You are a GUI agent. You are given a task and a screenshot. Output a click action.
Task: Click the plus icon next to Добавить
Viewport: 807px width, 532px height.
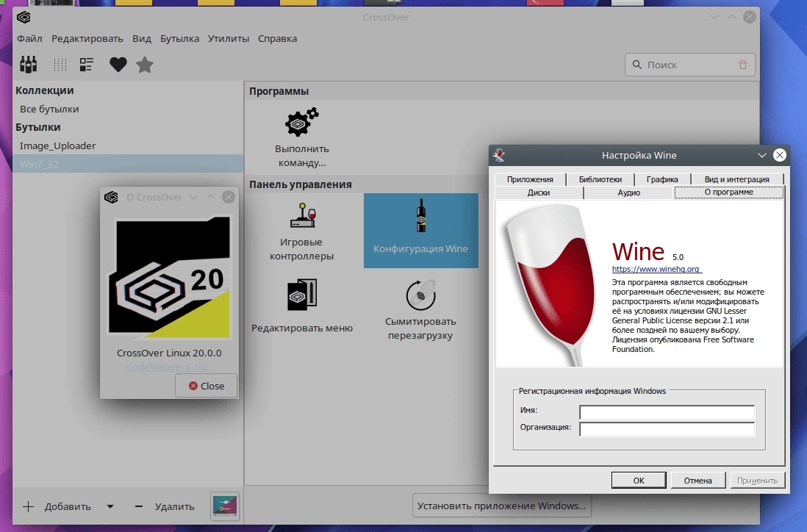[29, 506]
